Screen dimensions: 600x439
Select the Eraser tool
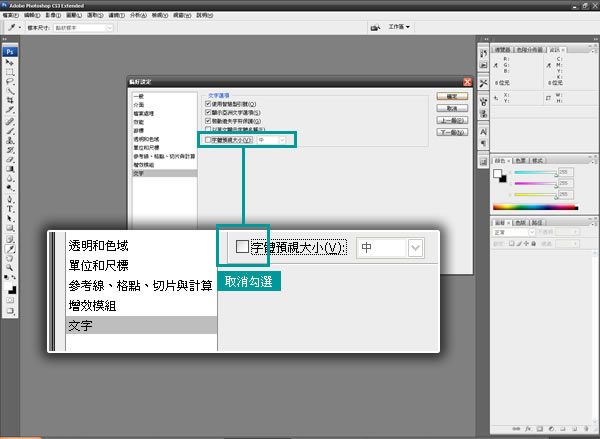(x=10, y=160)
